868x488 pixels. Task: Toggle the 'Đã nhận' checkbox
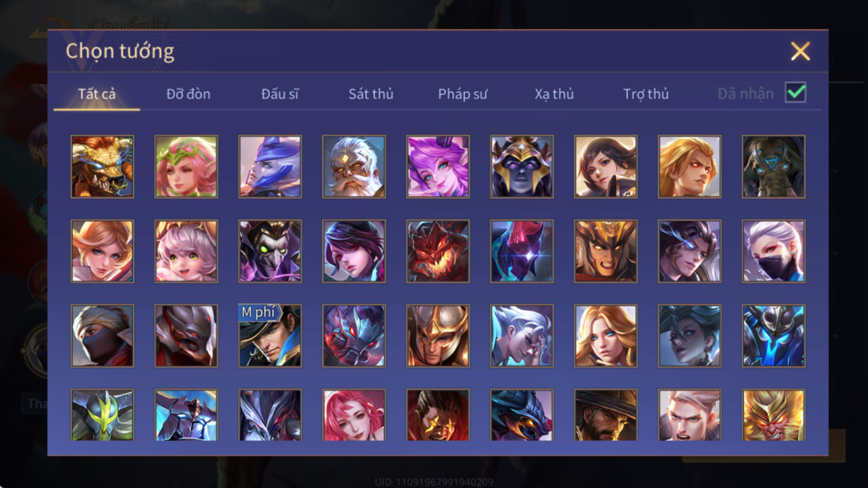tap(796, 93)
